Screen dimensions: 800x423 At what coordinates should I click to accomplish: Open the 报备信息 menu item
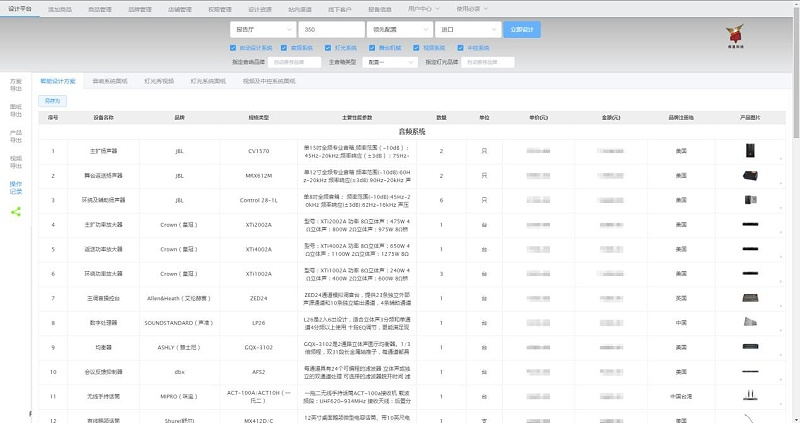(x=380, y=9)
